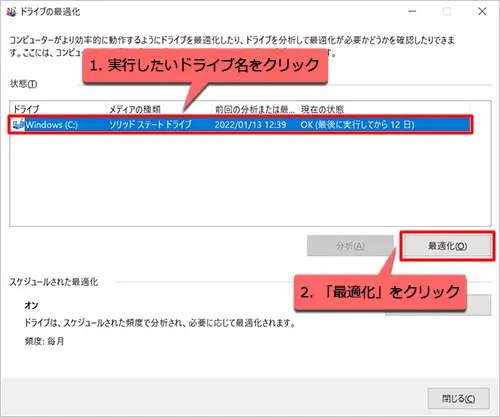Minimize the ドライブの最適化 window

(x=412, y=12)
